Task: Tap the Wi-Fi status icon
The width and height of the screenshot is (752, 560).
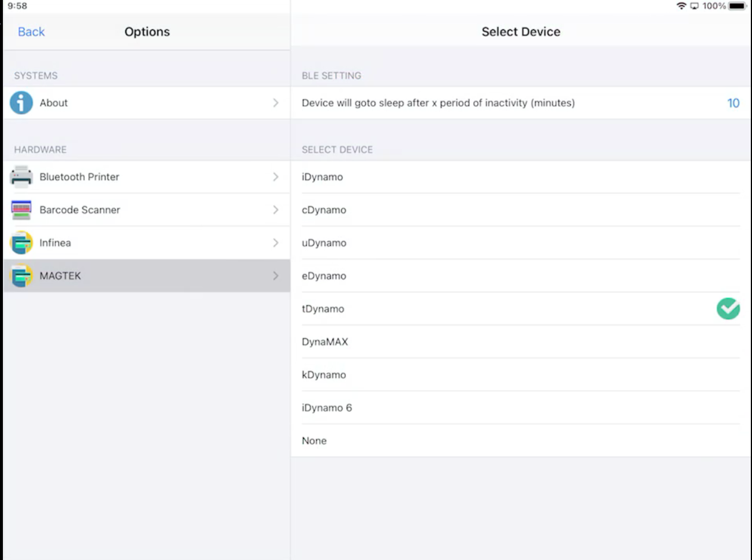Action: click(682, 6)
